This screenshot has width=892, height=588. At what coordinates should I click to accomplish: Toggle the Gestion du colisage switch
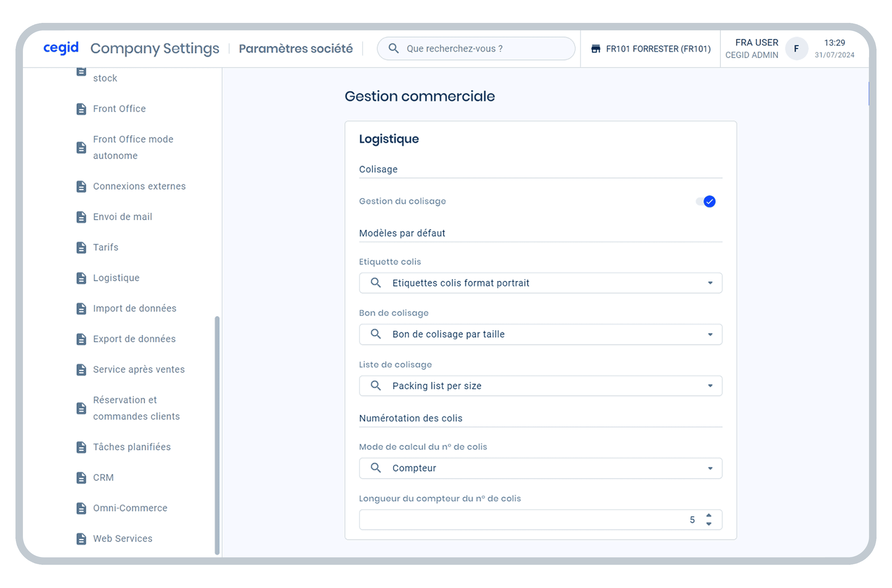tap(706, 202)
